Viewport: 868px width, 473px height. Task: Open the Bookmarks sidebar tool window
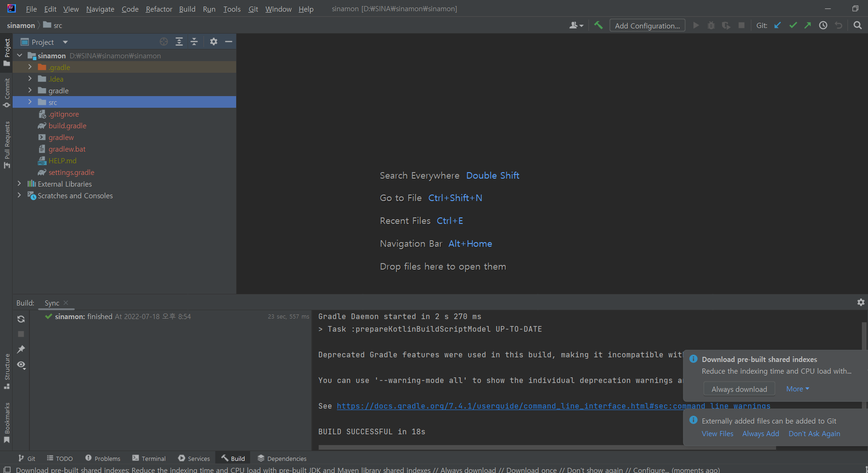(7, 423)
